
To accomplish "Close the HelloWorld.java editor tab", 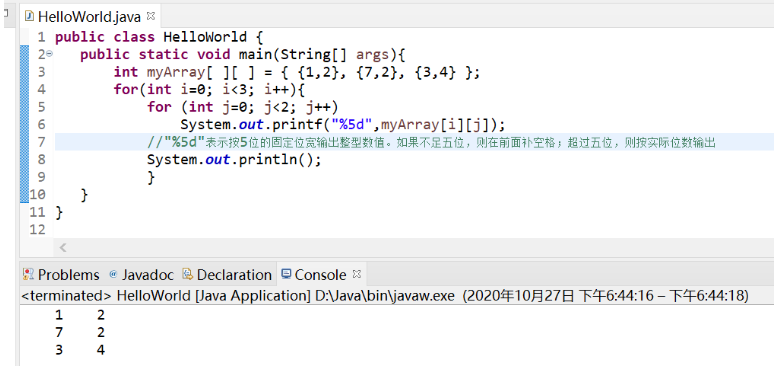I will coord(151,15).
